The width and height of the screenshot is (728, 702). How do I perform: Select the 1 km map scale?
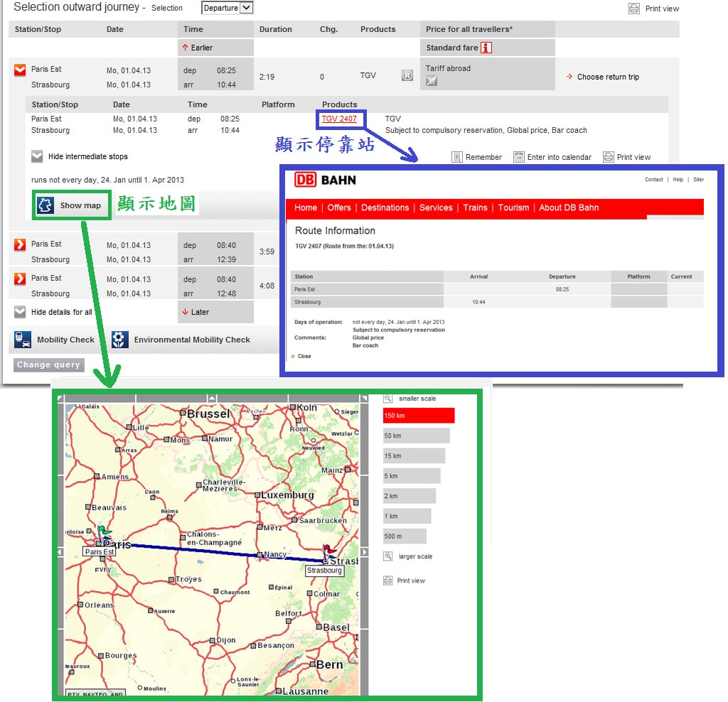pyautogui.click(x=407, y=516)
